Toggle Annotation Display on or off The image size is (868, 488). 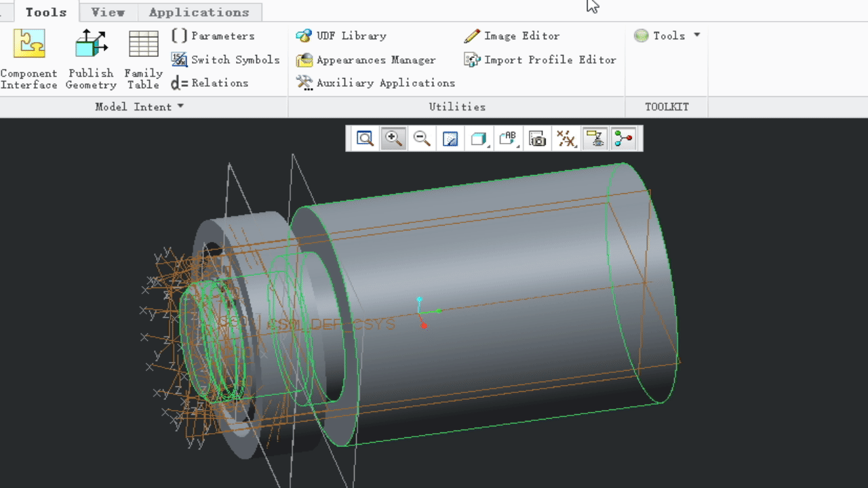(x=595, y=139)
